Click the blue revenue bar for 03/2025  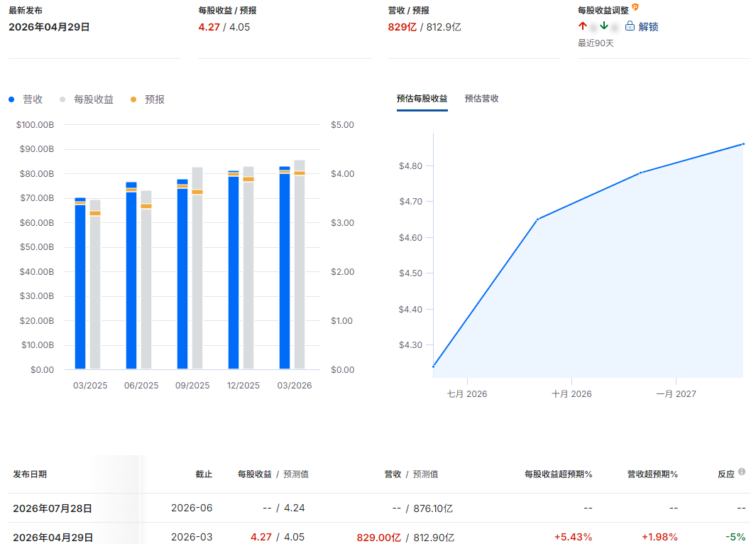pos(80,283)
